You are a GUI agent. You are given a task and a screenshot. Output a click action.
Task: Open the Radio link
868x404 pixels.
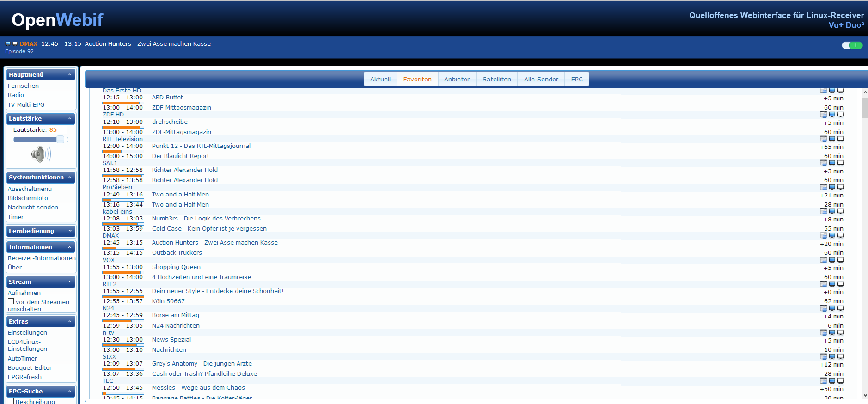[x=16, y=95]
